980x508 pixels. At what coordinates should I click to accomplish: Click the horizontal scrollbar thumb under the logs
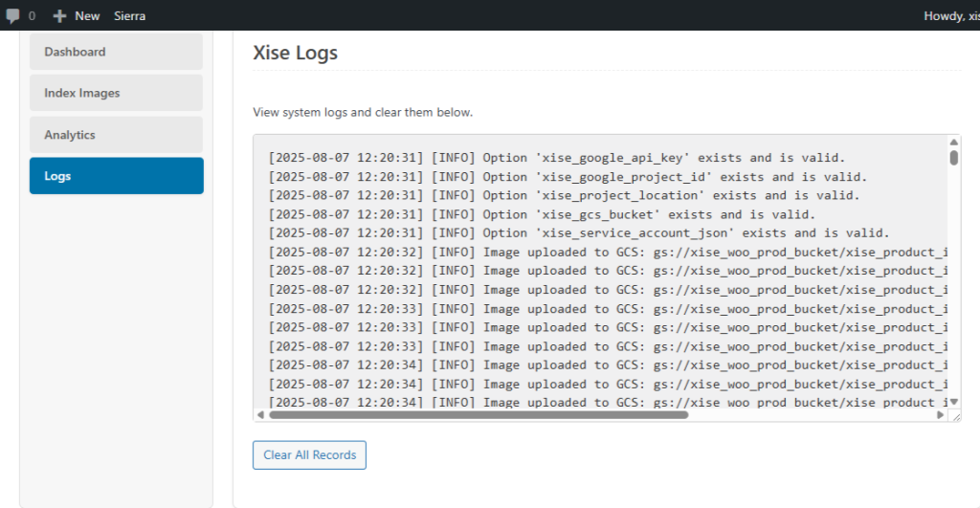coord(479,415)
